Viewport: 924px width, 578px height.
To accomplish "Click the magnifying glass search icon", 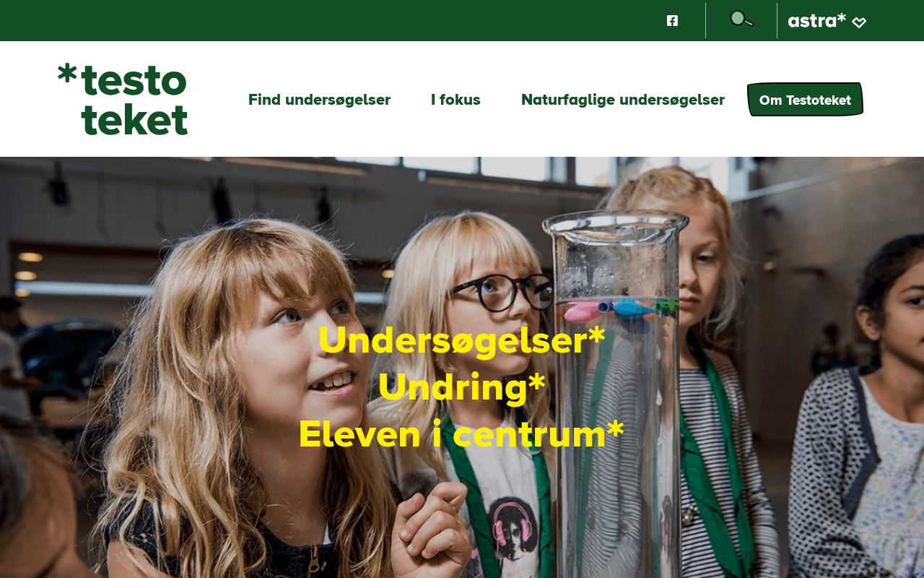I will [741, 20].
